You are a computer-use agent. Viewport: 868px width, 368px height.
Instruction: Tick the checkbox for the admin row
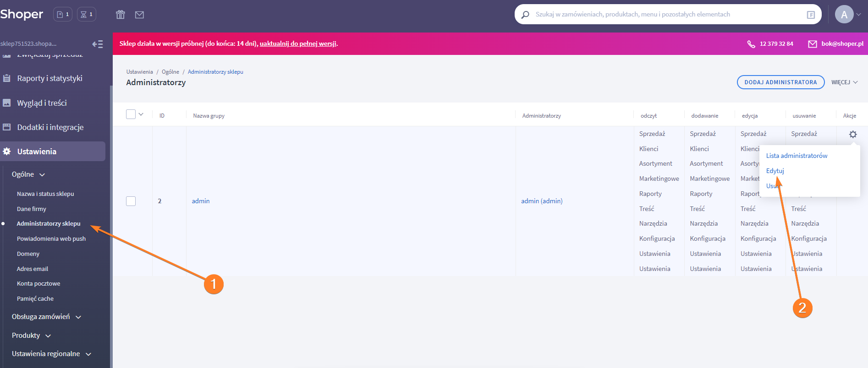point(131,201)
